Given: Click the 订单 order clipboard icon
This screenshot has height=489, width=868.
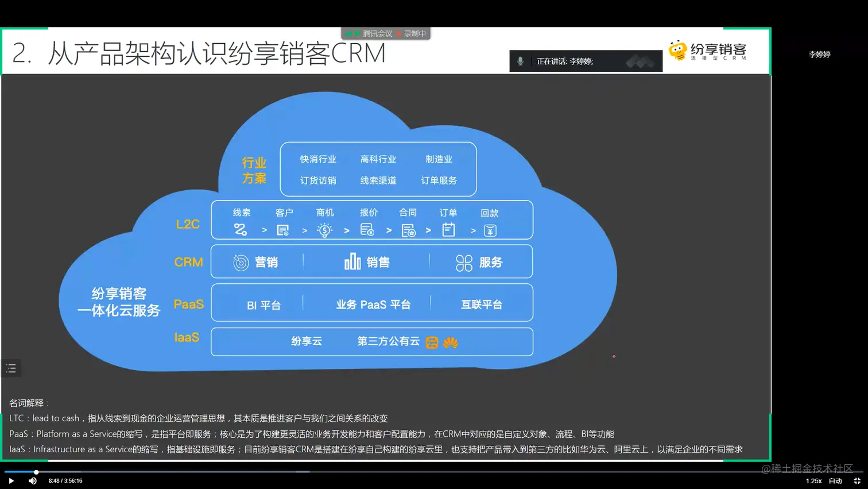Looking at the screenshot, I should (x=448, y=230).
